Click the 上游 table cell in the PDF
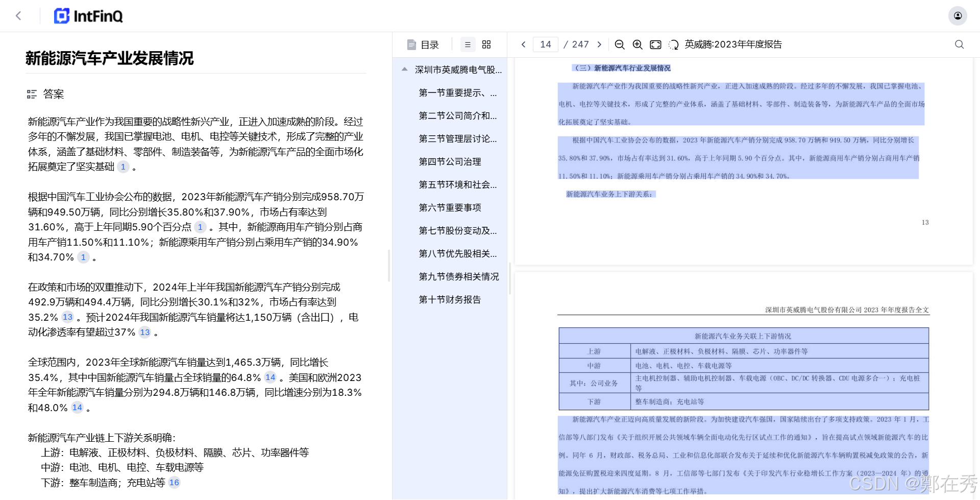The height and width of the screenshot is (500, 980). pyautogui.click(x=594, y=351)
